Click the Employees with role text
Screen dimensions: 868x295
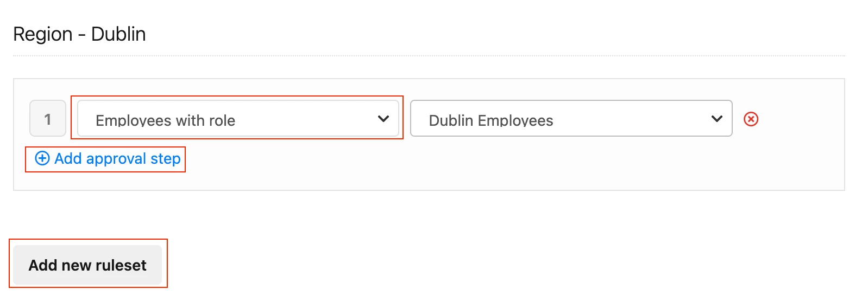click(x=165, y=120)
